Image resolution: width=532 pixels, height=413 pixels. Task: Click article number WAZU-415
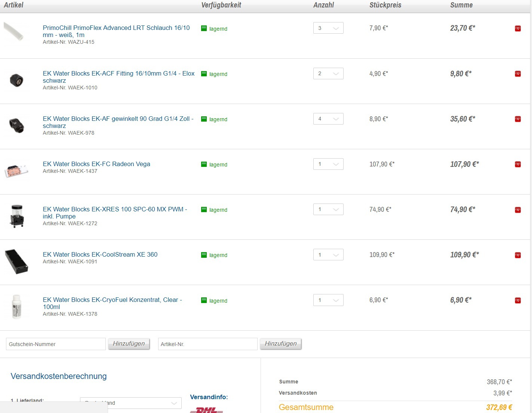81,42
